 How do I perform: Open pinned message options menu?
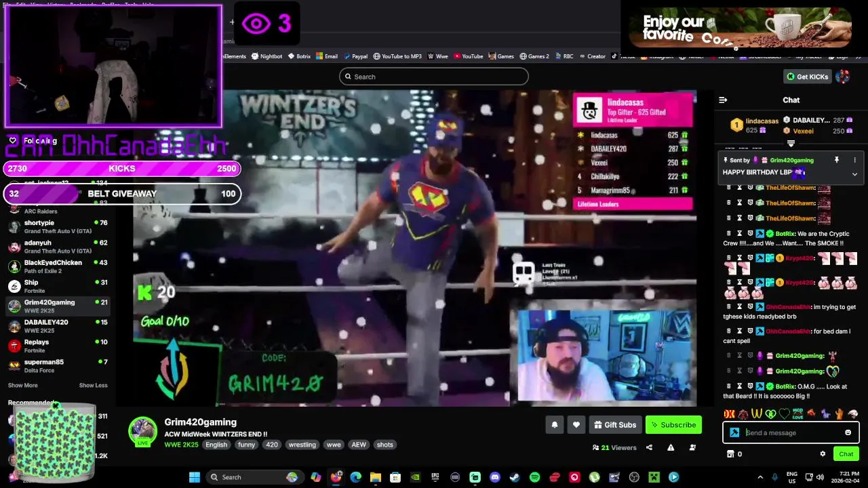854,160
